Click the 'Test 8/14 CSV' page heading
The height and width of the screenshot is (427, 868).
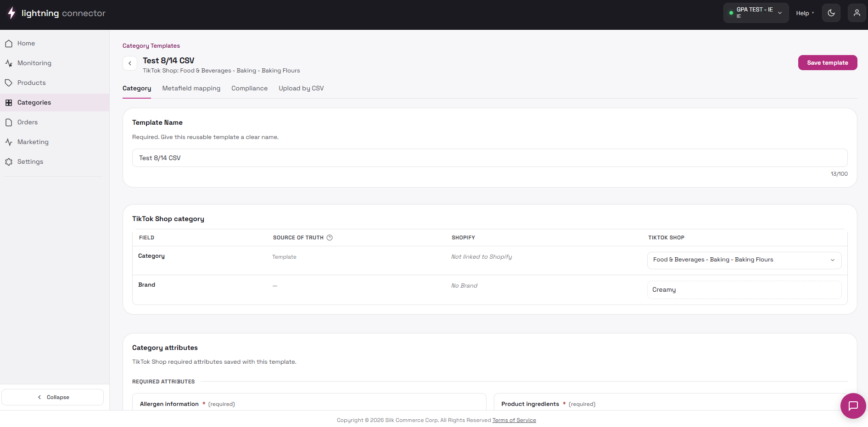168,61
